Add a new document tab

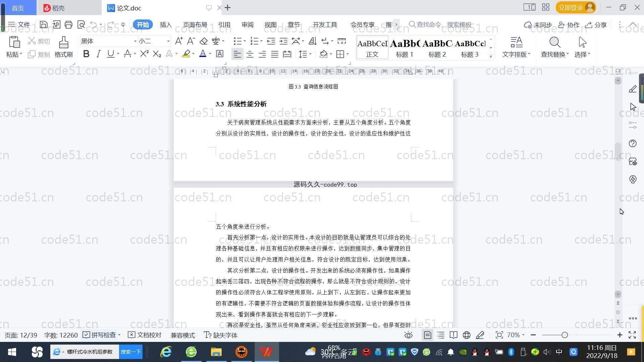pos(227,7)
